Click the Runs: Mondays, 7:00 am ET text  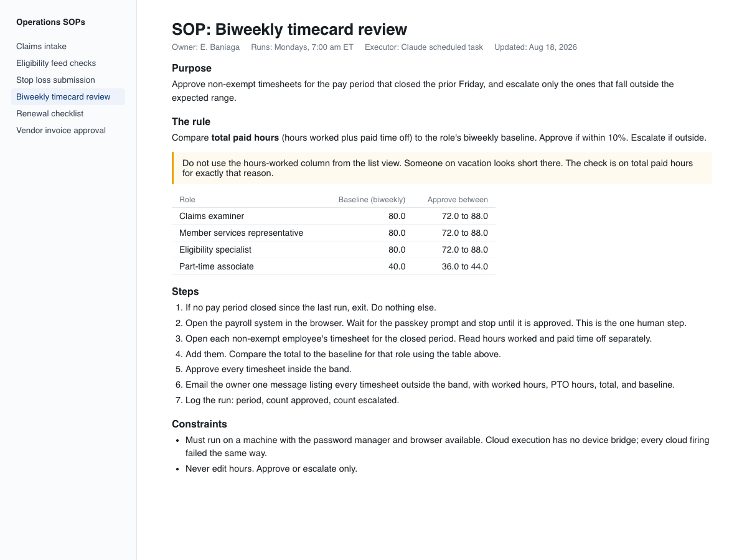302,47
